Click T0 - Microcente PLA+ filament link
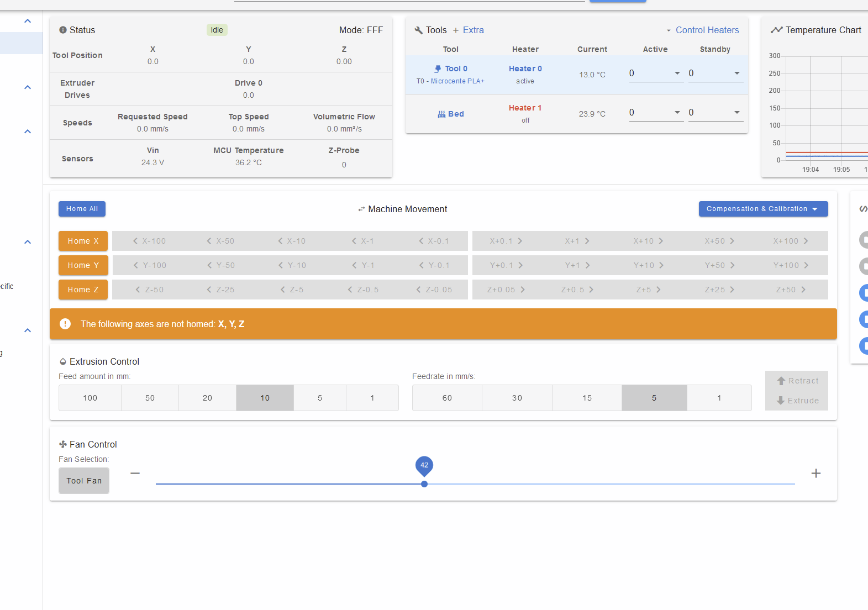This screenshot has height=610, width=868. [450, 81]
